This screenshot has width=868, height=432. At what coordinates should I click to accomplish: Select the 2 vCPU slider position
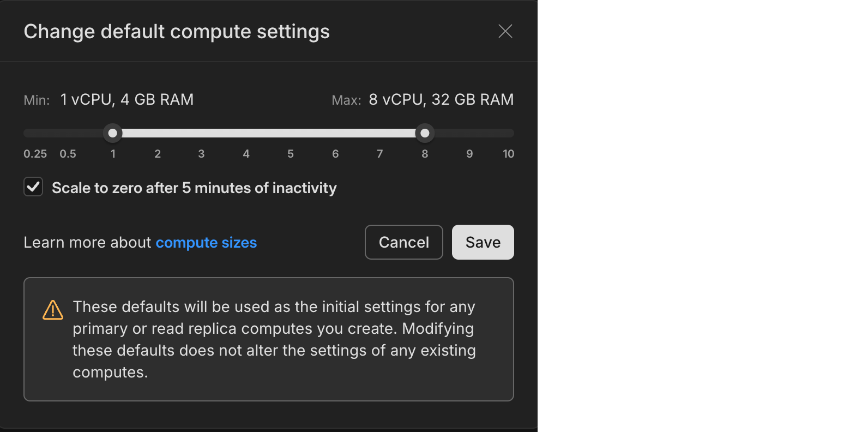(157, 154)
